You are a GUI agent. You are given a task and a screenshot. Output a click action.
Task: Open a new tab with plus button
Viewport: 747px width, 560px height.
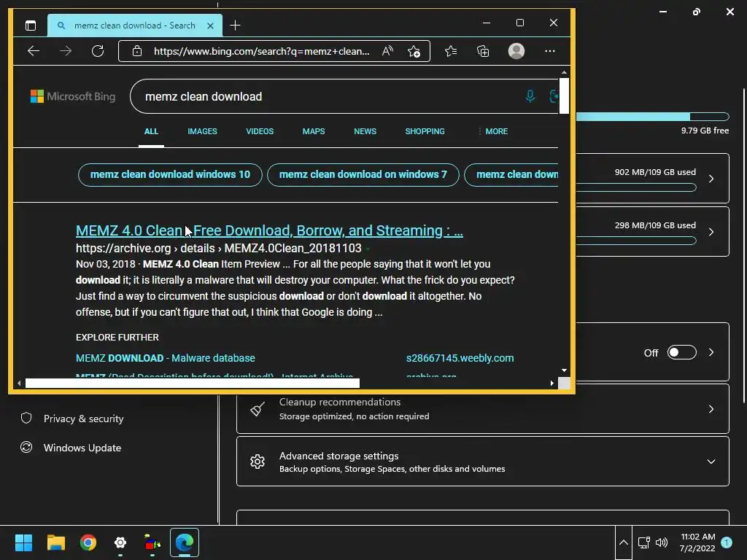click(x=236, y=26)
